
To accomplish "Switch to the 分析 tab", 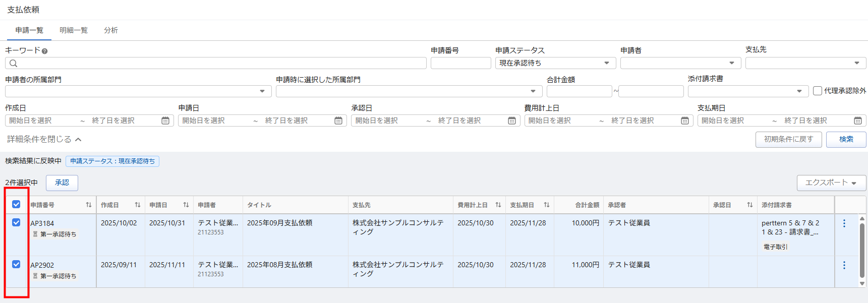I will tap(111, 30).
